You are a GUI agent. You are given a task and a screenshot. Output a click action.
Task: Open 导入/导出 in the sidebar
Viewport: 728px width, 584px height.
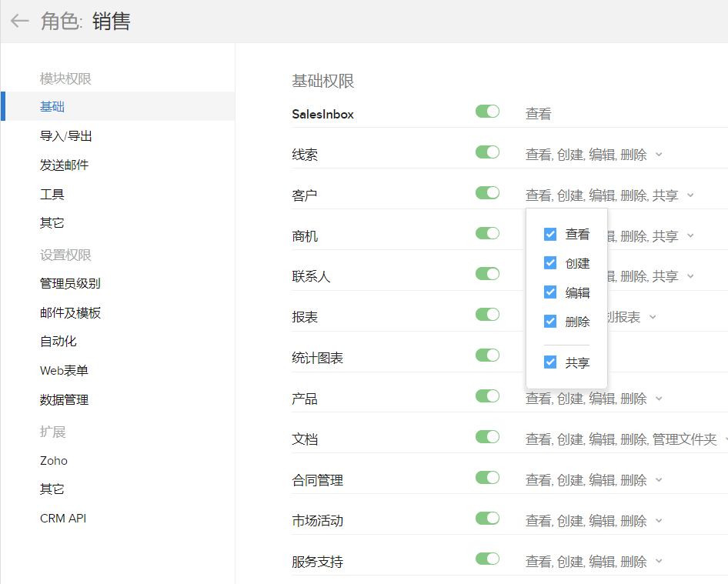pos(66,136)
